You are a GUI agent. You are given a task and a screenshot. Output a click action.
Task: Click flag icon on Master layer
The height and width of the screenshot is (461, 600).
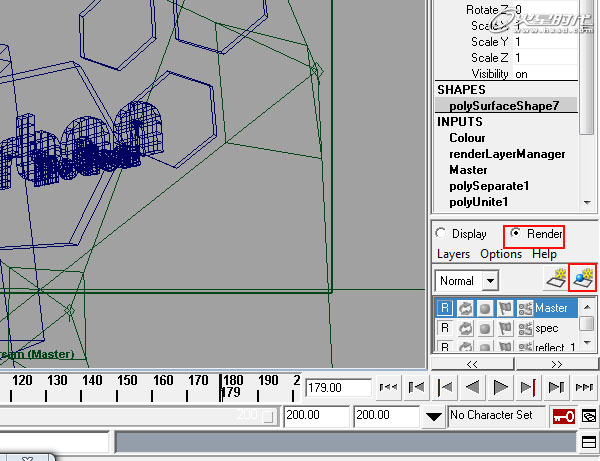point(505,308)
